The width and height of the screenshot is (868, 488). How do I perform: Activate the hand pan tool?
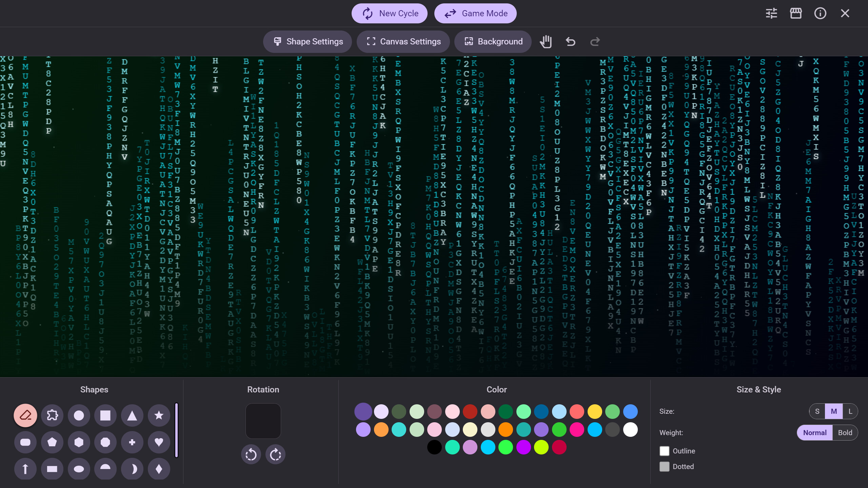[546, 41]
